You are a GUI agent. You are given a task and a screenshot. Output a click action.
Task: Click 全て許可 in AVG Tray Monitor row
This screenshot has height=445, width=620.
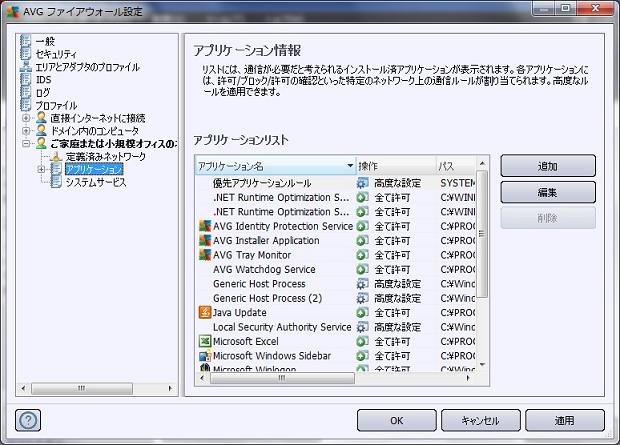pos(392,255)
